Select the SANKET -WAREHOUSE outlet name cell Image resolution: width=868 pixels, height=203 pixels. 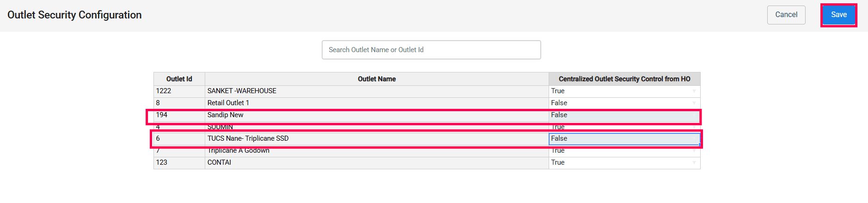click(x=377, y=91)
